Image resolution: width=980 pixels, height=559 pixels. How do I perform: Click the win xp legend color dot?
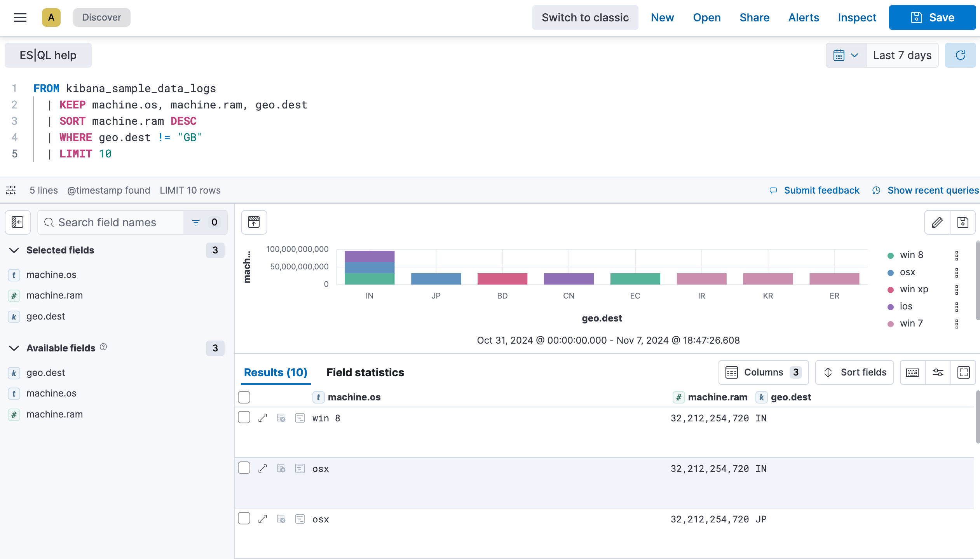891,289
